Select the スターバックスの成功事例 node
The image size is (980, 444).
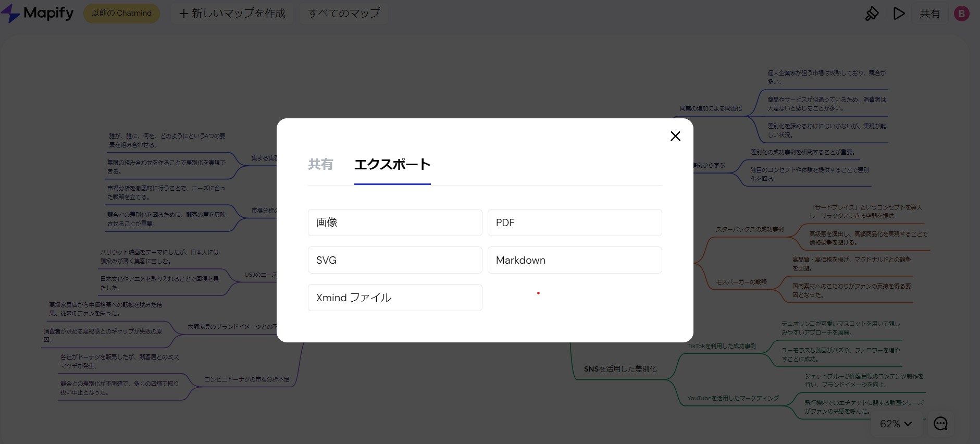[x=749, y=229]
